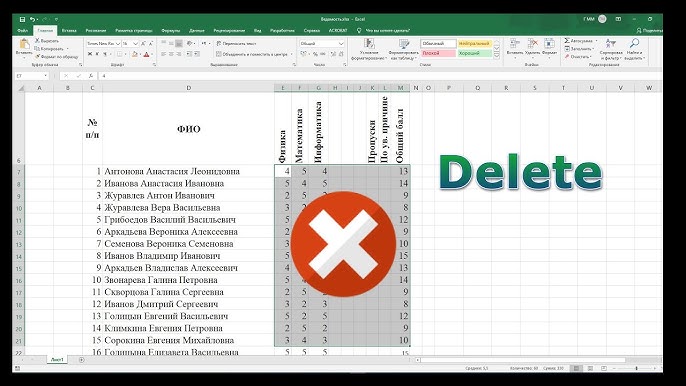
Task: Click the increase decimal icon
Action: coord(333,54)
